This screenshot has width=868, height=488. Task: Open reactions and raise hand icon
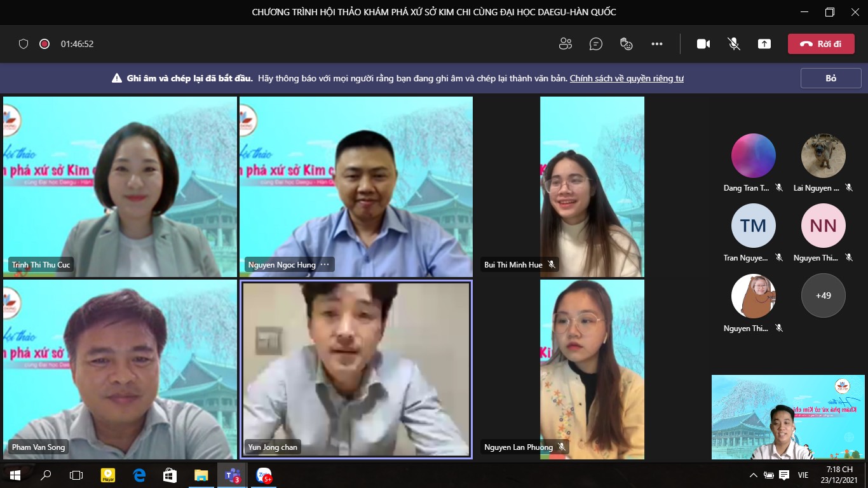pos(627,44)
